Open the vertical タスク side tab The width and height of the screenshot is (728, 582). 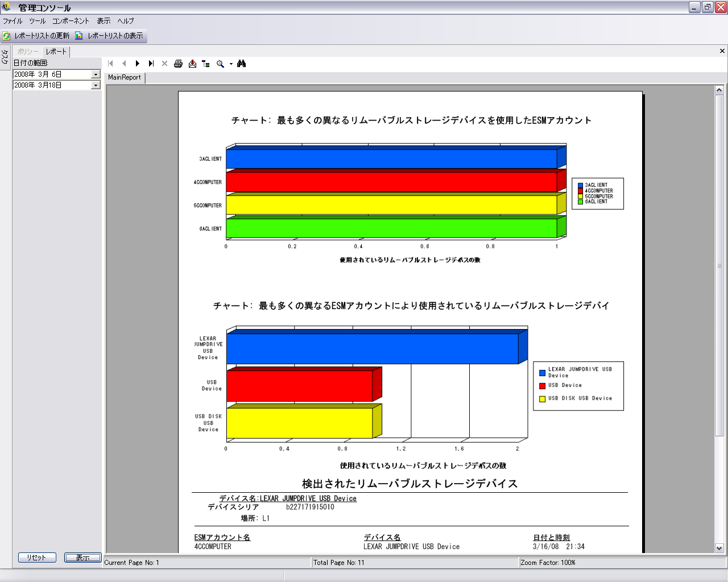(x=5, y=57)
